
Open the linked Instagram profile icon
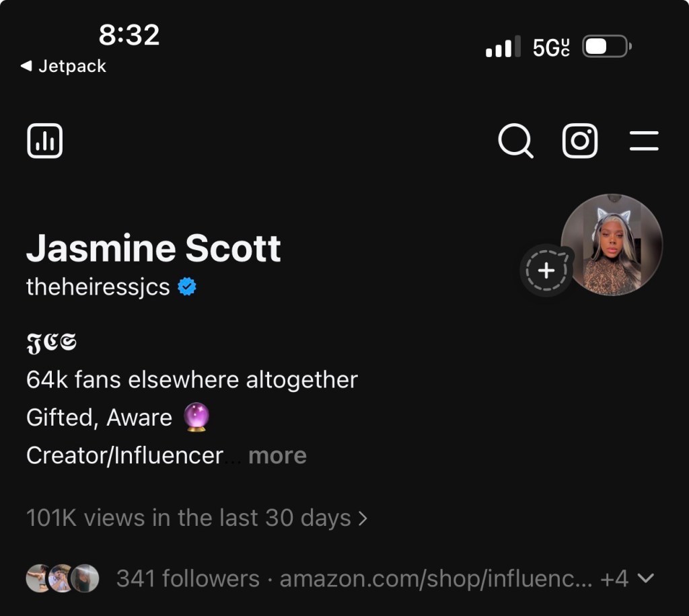[x=580, y=141]
